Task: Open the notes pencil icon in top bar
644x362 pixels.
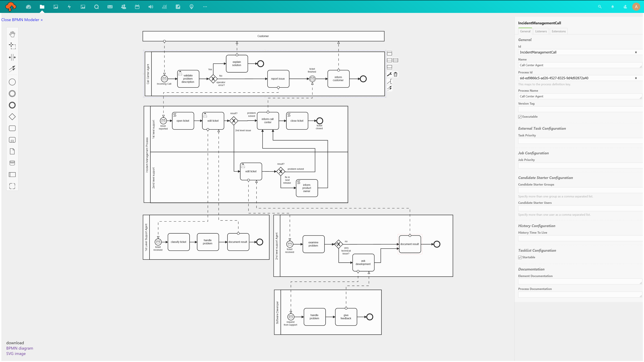Action: tap(178, 7)
